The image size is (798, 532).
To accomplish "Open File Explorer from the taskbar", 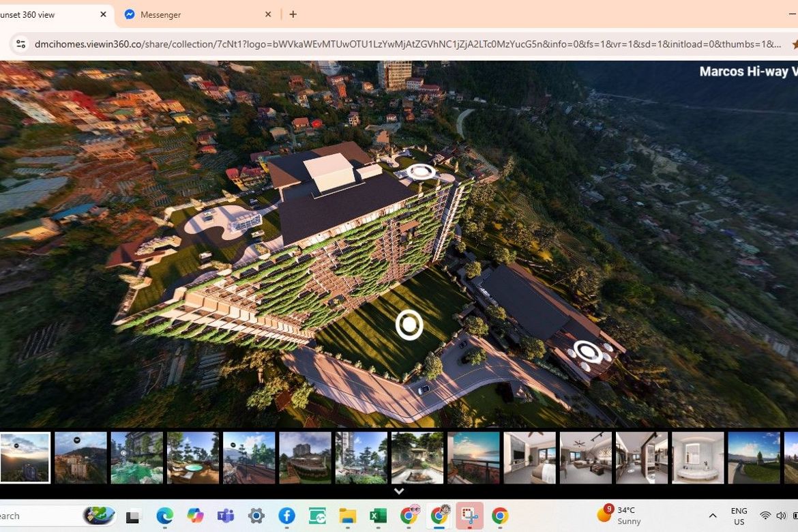I will tap(348, 516).
